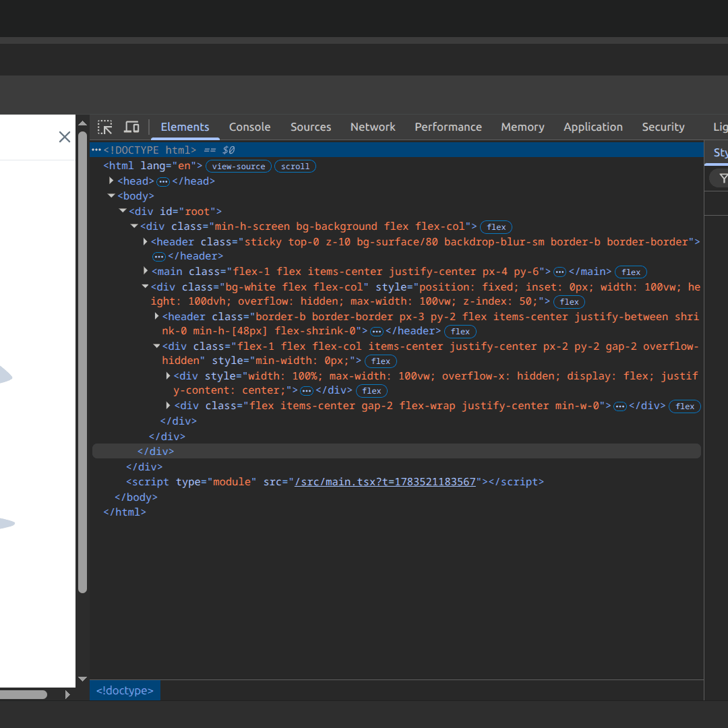Expand the sticky header element
Screen dimensions: 728x728
(146, 241)
